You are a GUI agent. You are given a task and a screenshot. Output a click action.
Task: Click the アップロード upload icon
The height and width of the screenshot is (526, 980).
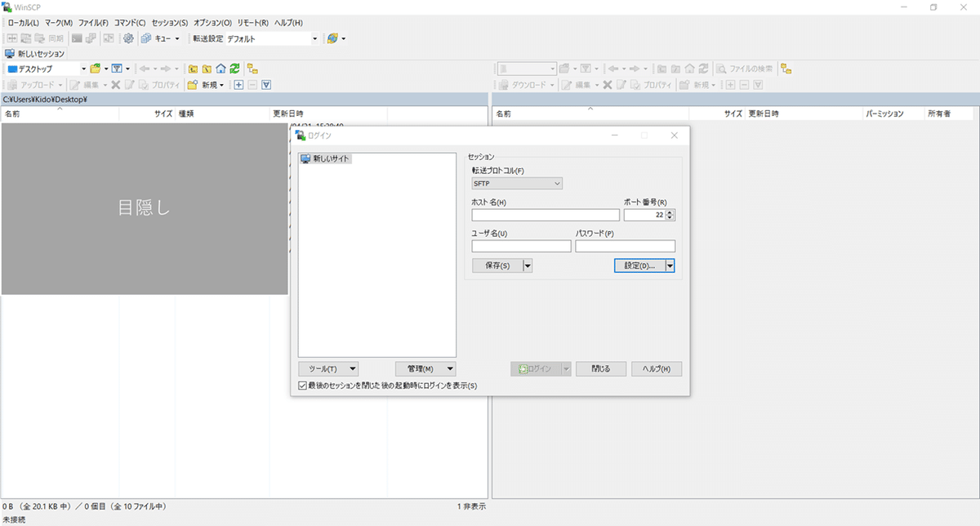point(12,85)
